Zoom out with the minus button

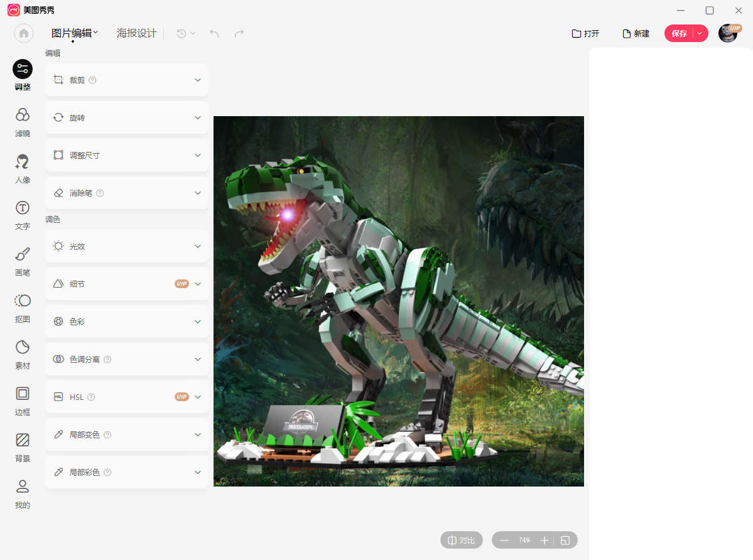(504, 541)
